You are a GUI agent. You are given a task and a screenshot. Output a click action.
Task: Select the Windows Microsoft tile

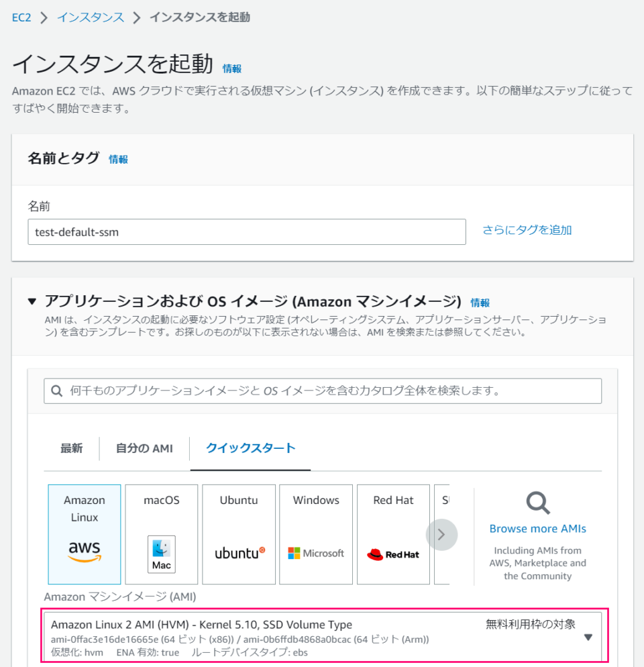tap(316, 534)
